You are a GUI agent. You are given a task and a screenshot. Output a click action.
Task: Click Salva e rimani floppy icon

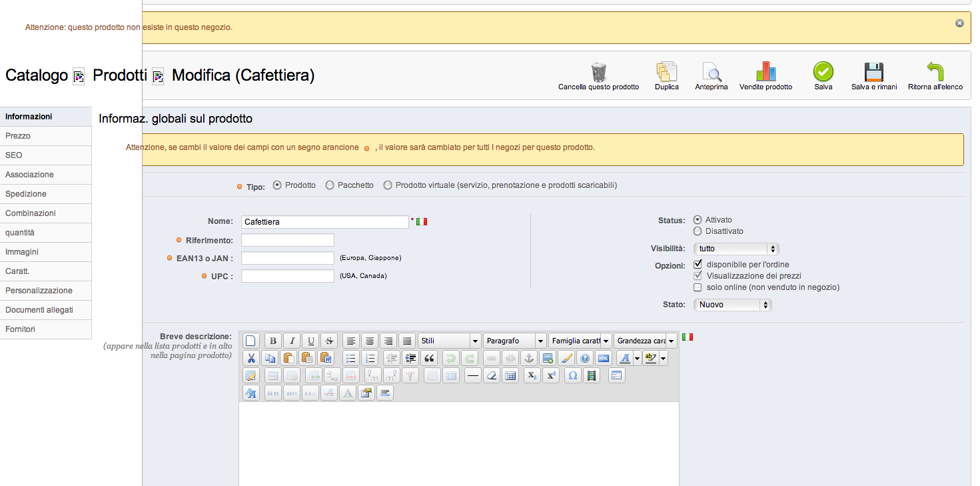pos(874,72)
